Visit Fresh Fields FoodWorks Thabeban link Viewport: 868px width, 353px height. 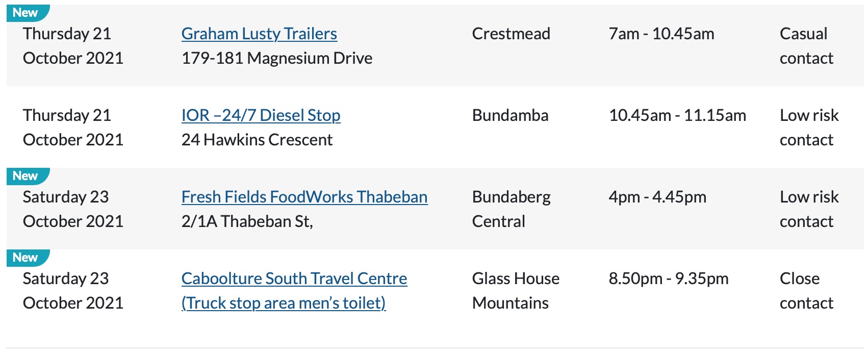pos(304,197)
